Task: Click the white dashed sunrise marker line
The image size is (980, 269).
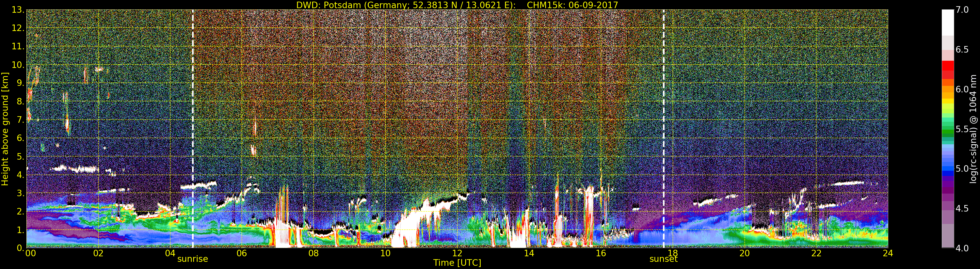Action: pos(193,129)
